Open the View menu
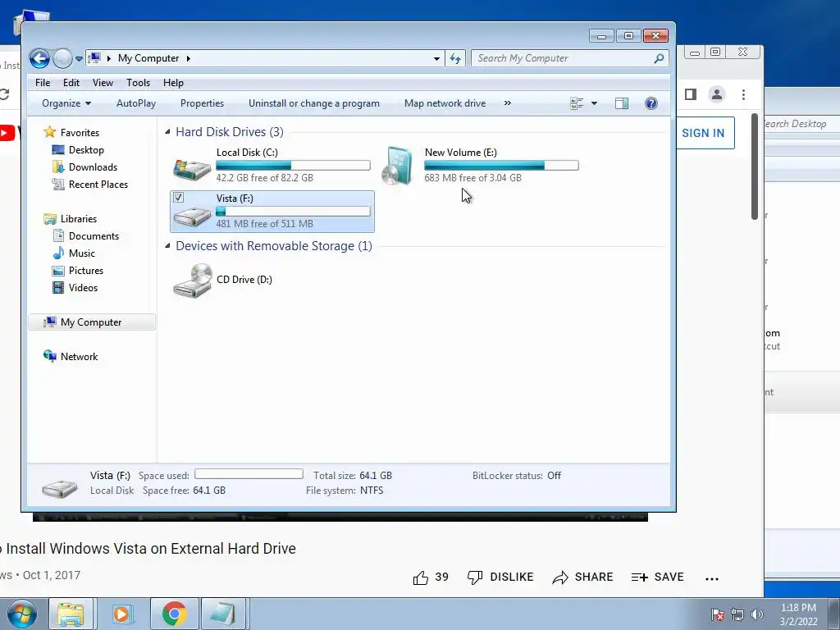The width and height of the screenshot is (840, 630). (x=103, y=83)
